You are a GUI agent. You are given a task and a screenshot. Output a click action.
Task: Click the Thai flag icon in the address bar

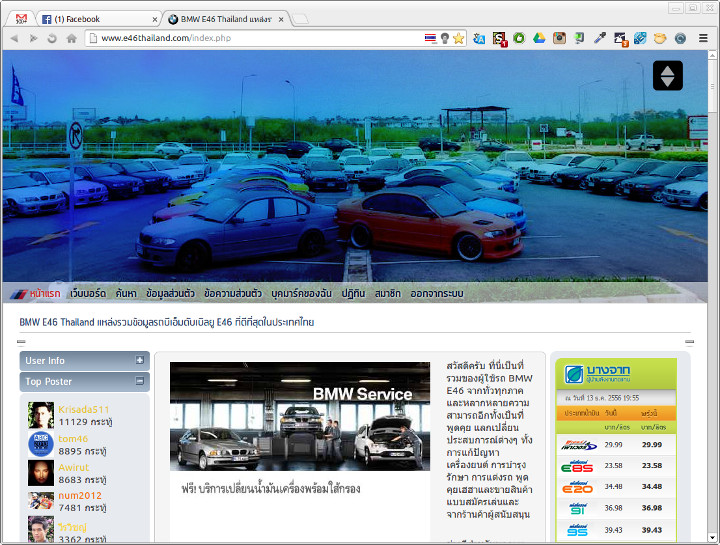click(430, 38)
